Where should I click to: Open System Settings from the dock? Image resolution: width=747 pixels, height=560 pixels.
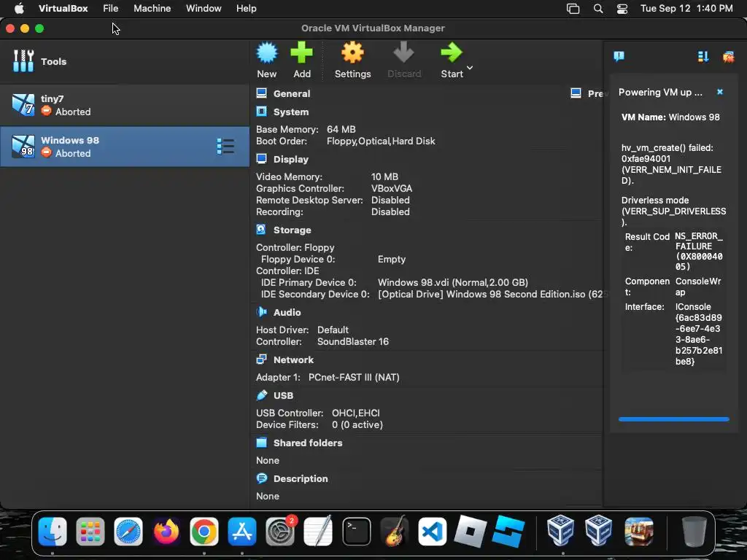tap(280, 532)
